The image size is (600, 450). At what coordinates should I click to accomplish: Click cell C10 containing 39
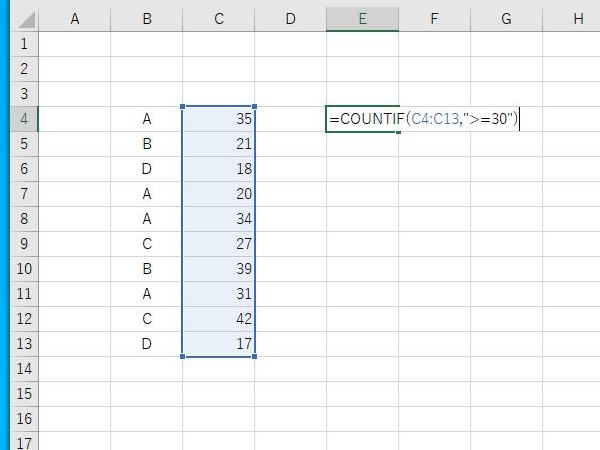[x=219, y=269]
